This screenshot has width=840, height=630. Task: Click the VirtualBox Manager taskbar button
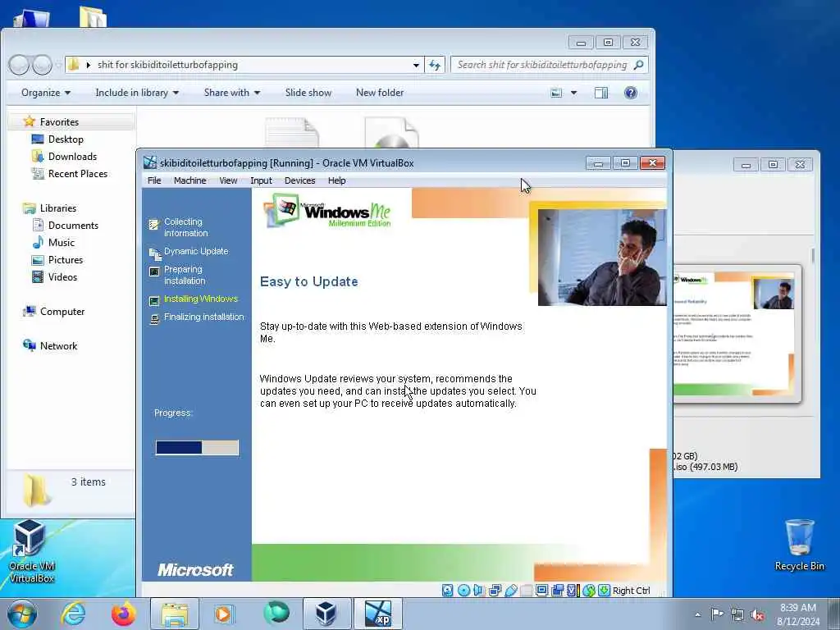click(x=326, y=614)
